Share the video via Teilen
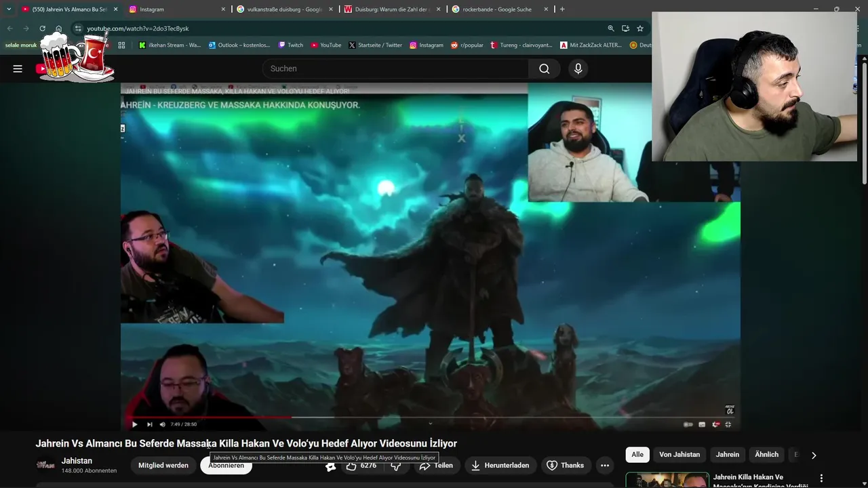868x488 pixels. [436, 466]
